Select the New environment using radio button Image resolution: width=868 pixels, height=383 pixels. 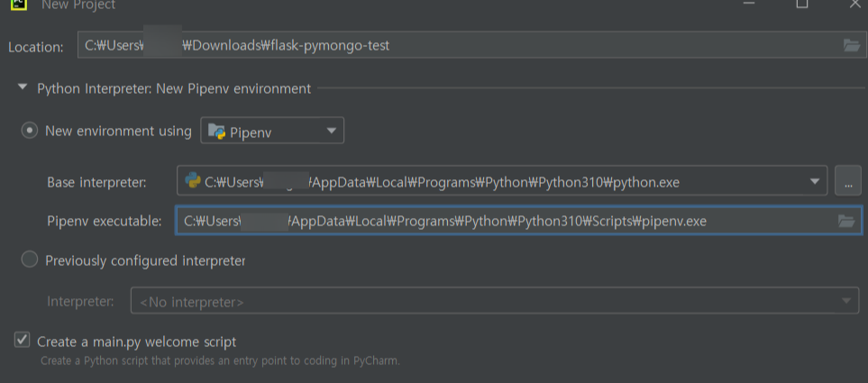pyautogui.click(x=30, y=131)
